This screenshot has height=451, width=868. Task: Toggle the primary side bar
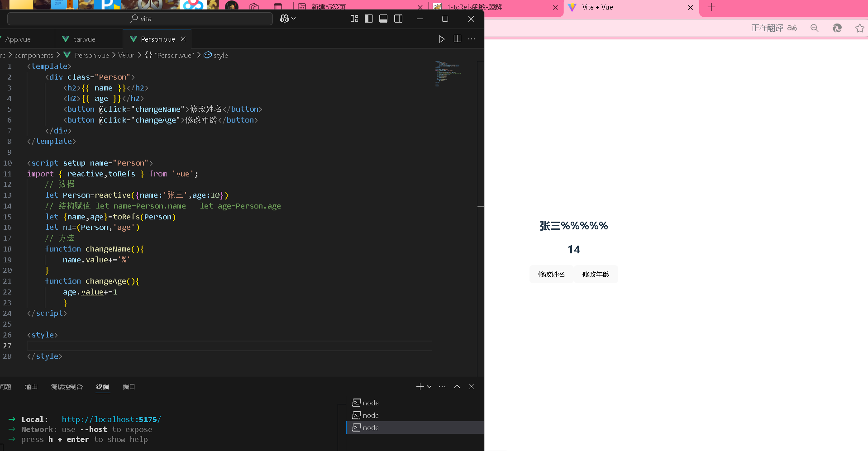click(x=369, y=19)
